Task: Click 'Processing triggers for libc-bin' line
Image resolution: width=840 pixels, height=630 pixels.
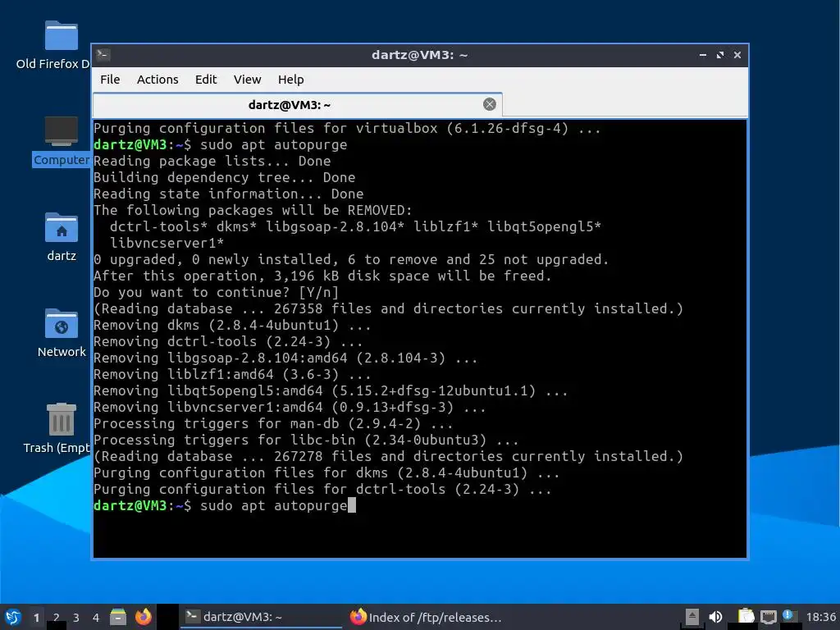Action: click(306, 440)
